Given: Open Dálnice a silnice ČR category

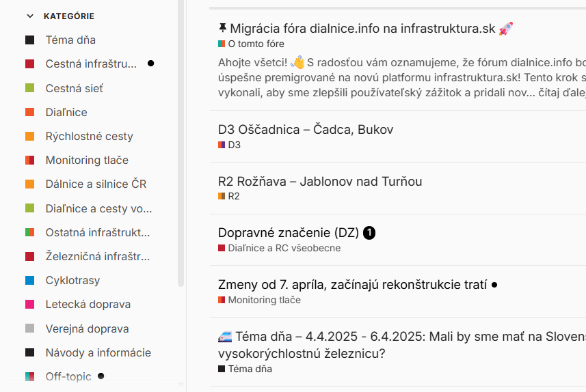Looking at the screenshot, I should coord(96,184).
